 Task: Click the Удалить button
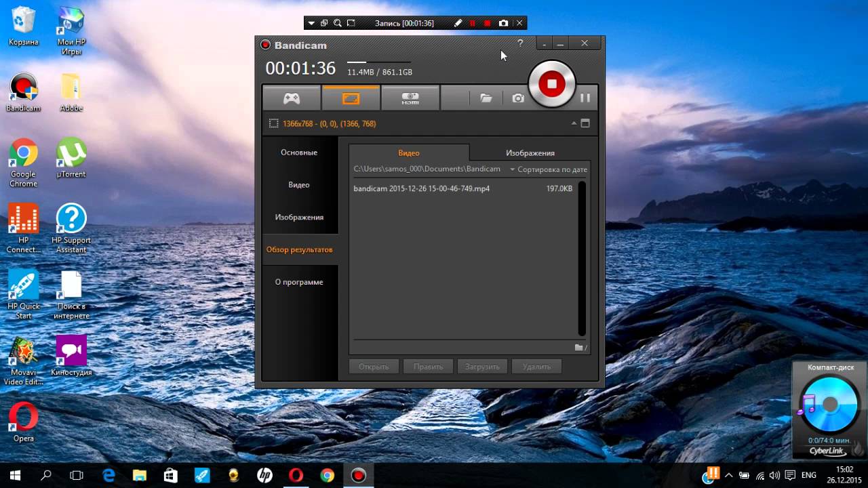(x=536, y=367)
